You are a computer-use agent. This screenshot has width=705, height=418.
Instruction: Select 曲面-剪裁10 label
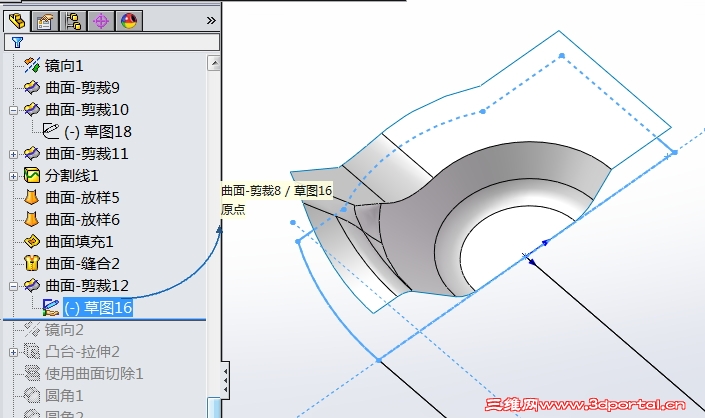point(87,110)
